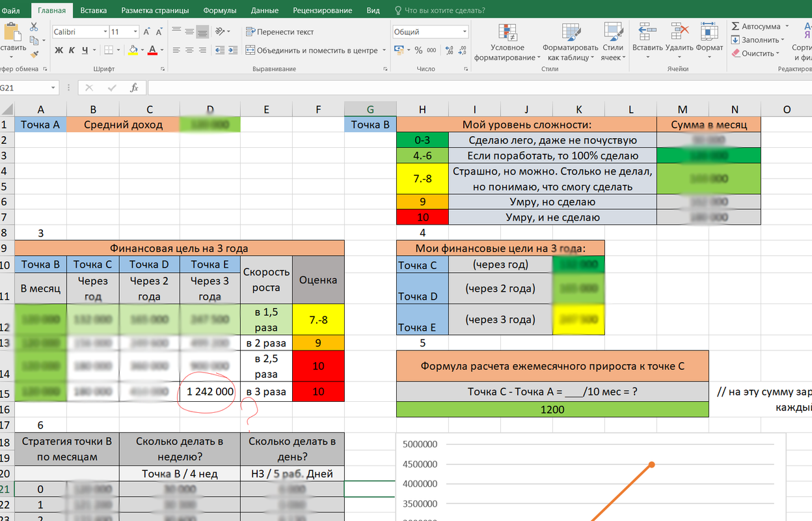Click the Increase Indent icon

click(x=234, y=50)
